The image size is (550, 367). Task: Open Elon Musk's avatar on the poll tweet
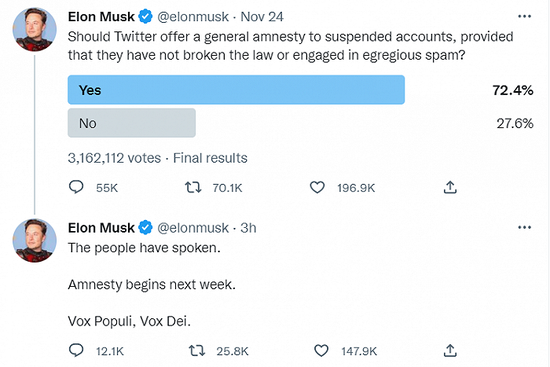[x=34, y=29]
